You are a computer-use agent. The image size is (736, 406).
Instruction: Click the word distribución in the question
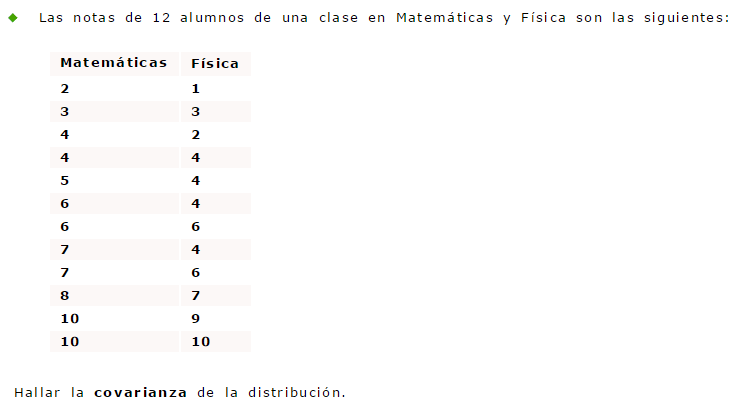coord(295,391)
